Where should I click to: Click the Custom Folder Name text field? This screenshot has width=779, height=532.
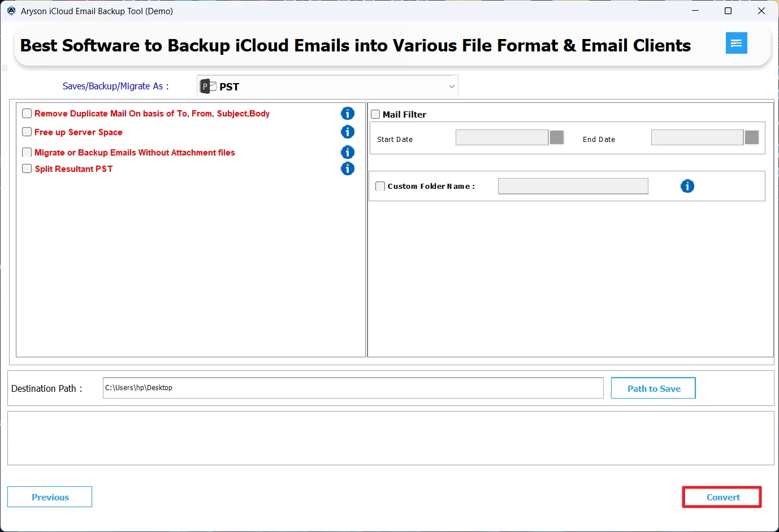573,186
